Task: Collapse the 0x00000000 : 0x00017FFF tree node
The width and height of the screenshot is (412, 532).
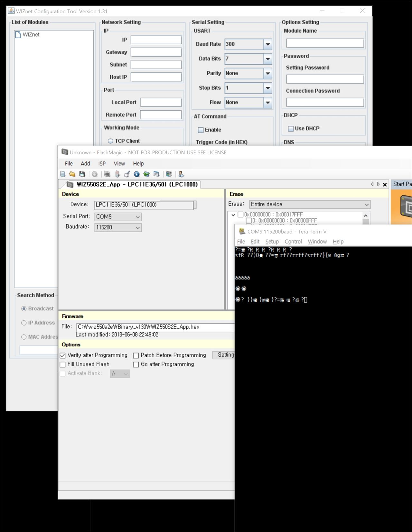Action: pyautogui.click(x=233, y=215)
